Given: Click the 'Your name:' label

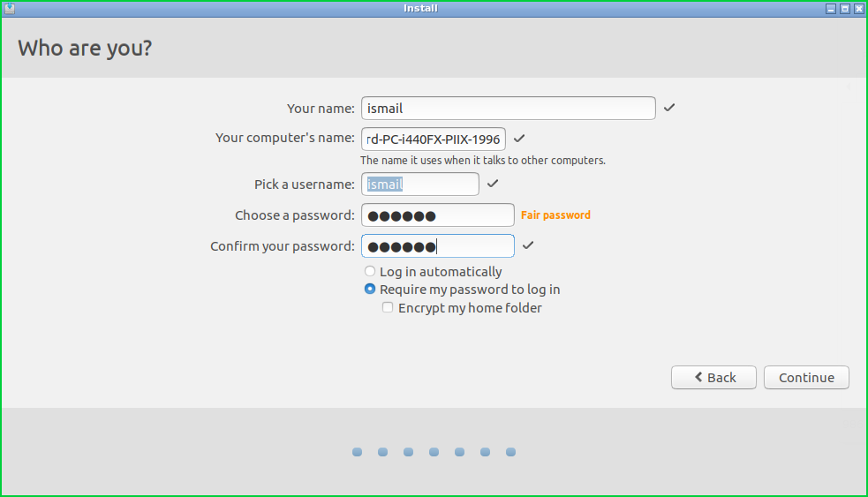Looking at the screenshot, I should tap(321, 109).
